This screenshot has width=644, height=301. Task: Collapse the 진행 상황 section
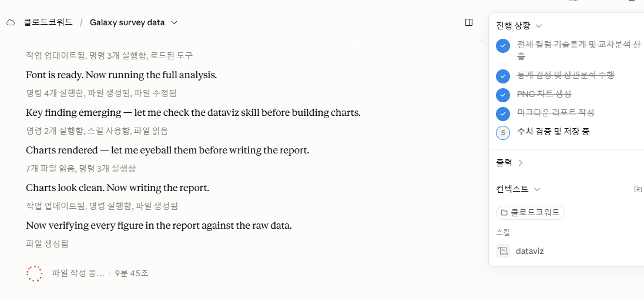click(x=519, y=26)
